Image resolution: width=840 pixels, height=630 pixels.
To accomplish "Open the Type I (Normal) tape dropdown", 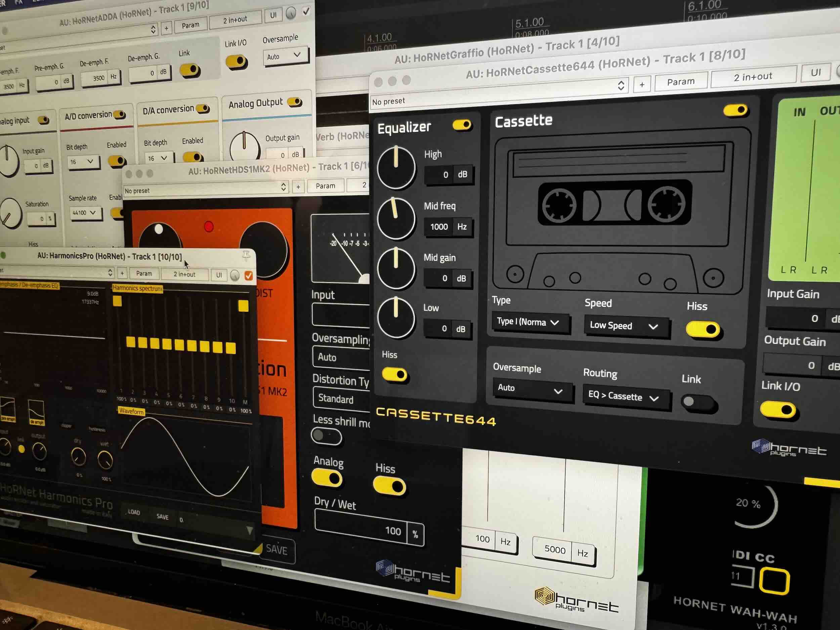I will [x=531, y=323].
